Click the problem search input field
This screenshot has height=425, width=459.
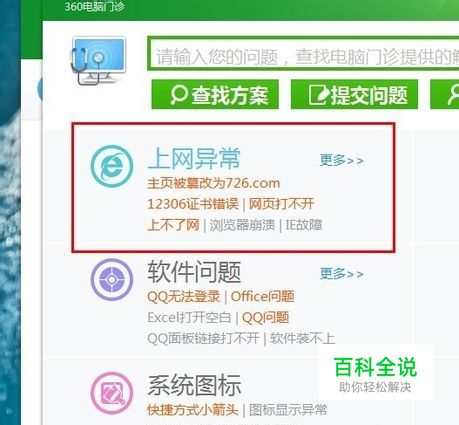[303, 54]
